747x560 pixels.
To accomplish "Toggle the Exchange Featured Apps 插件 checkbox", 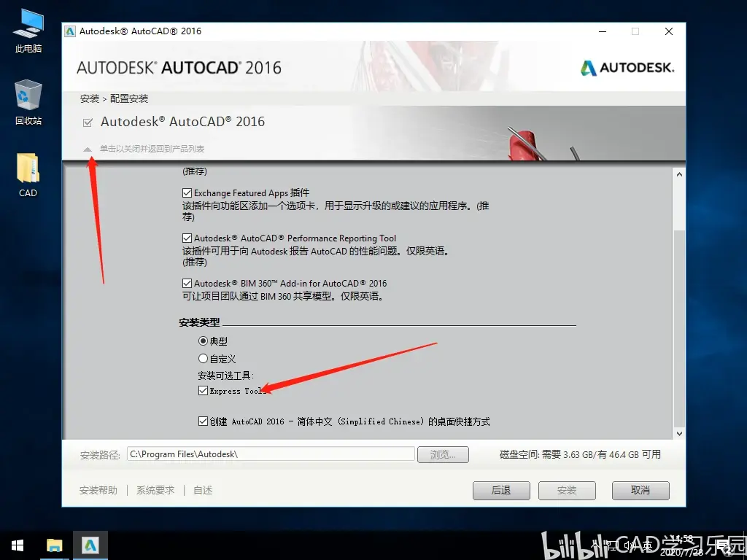I will (187, 192).
